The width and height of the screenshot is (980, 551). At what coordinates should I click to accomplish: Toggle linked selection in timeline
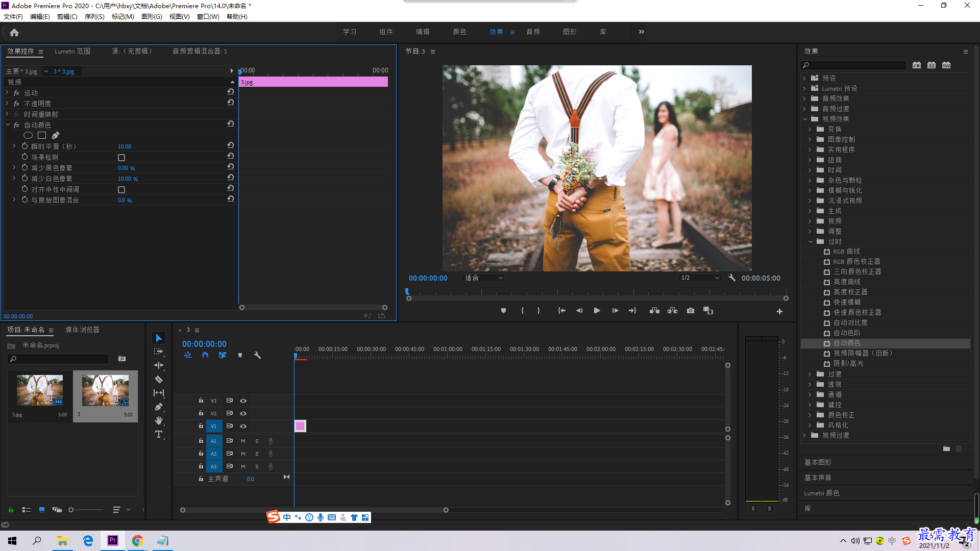223,355
